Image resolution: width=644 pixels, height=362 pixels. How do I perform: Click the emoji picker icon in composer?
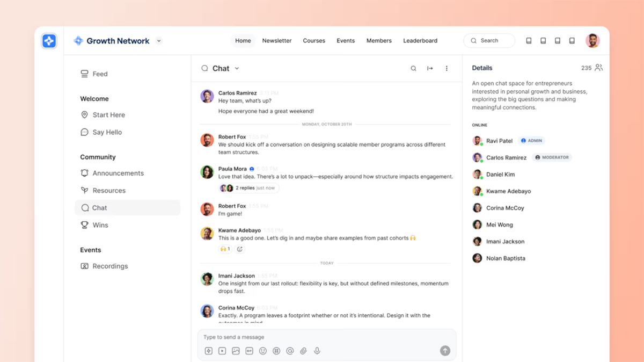coord(263,351)
